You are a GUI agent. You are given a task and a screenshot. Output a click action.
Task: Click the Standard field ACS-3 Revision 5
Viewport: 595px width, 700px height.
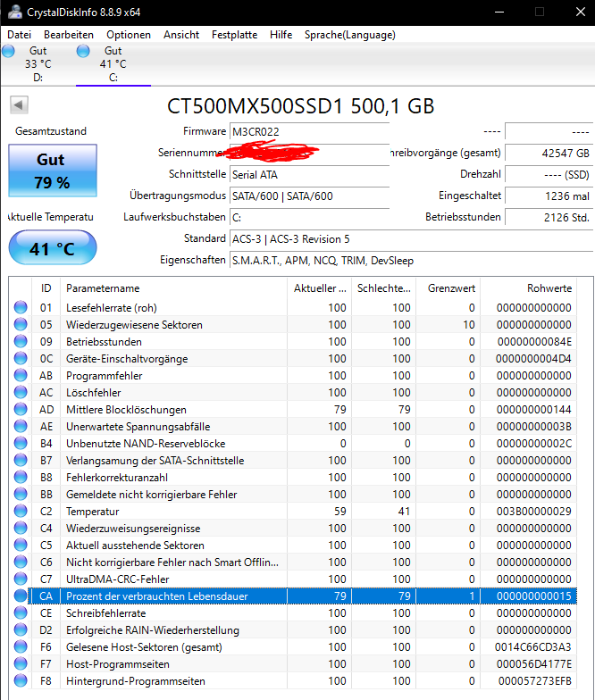click(x=411, y=239)
